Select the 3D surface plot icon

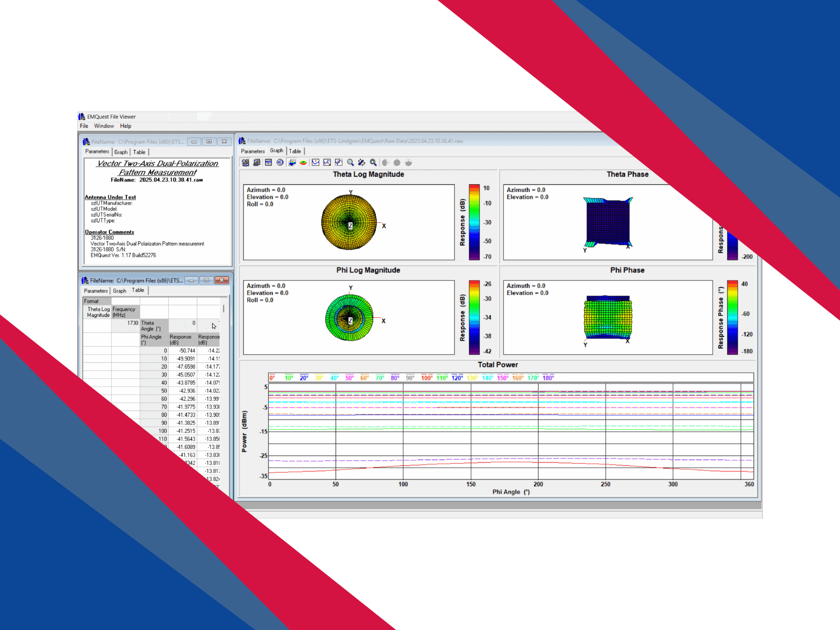tap(292, 163)
